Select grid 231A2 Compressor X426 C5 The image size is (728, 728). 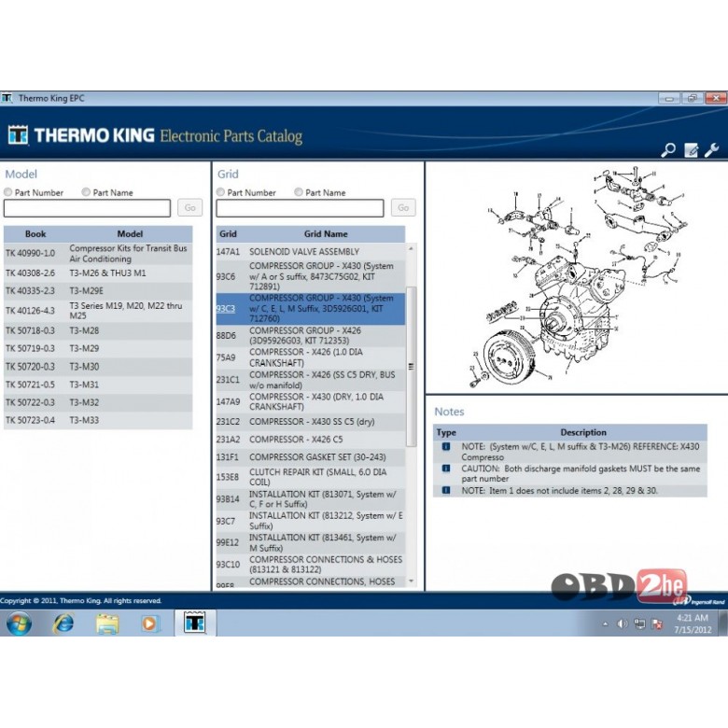click(311, 440)
